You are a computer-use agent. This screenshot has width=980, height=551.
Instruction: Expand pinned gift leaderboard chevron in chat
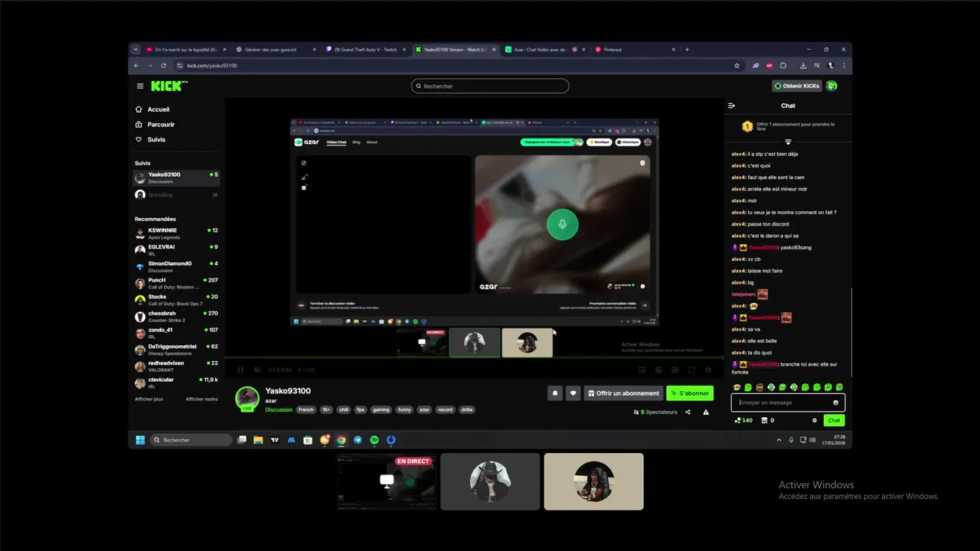(788, 142)
